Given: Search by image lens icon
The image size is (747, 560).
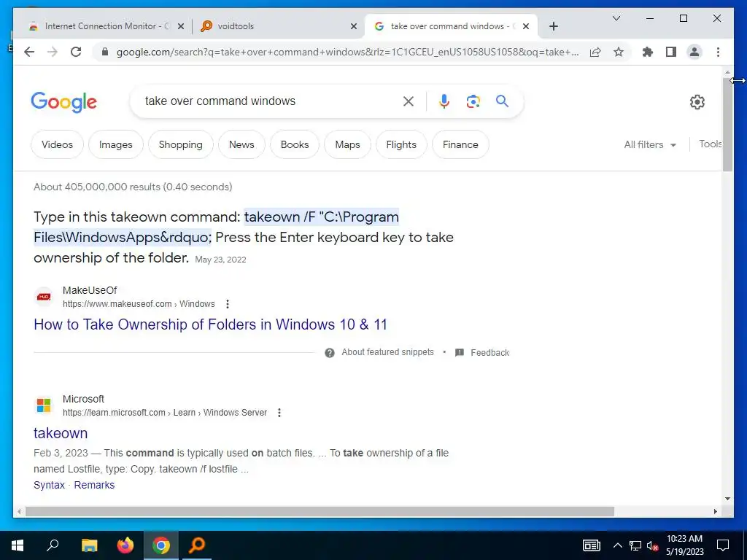Looking at the screenshot, I should [473, 101].
